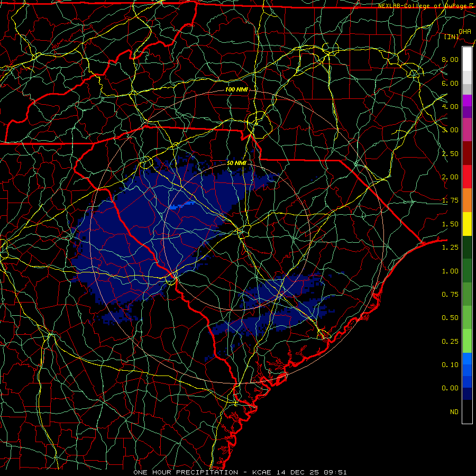Click the 'KCAE' station identifier in caption
476x476 pixels.
(x=262, y=472)
